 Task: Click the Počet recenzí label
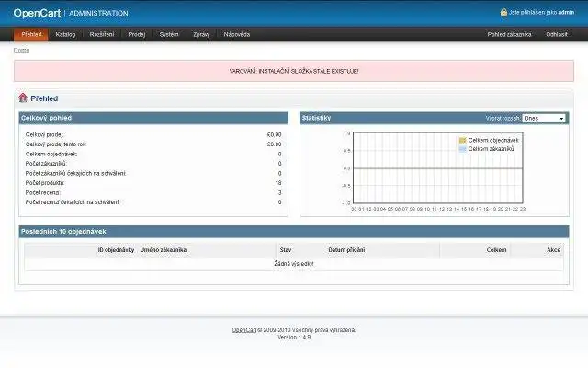point(43,192)
